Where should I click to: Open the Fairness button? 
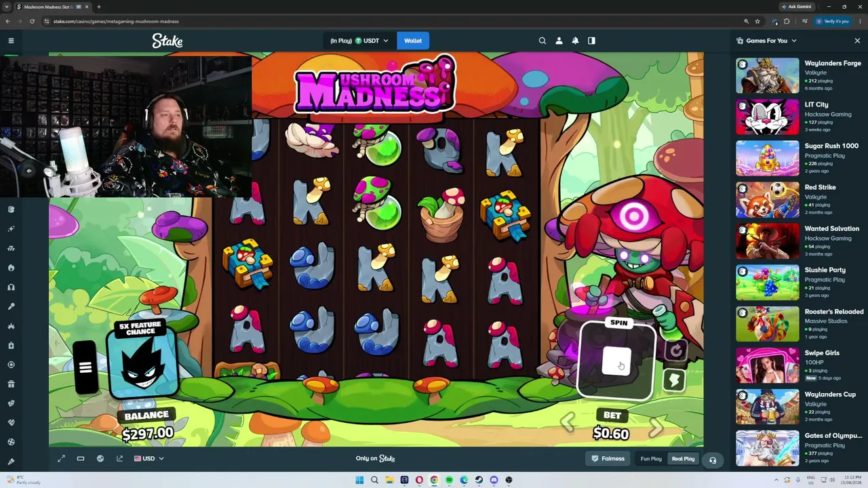(x=608, y=459)
